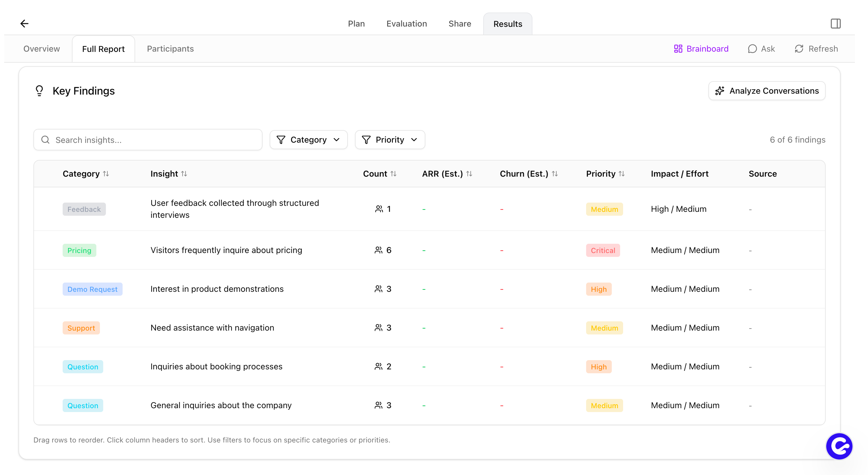Refresh the report results
This screenshot has width=868, height=475.
[x=816, y=49]
